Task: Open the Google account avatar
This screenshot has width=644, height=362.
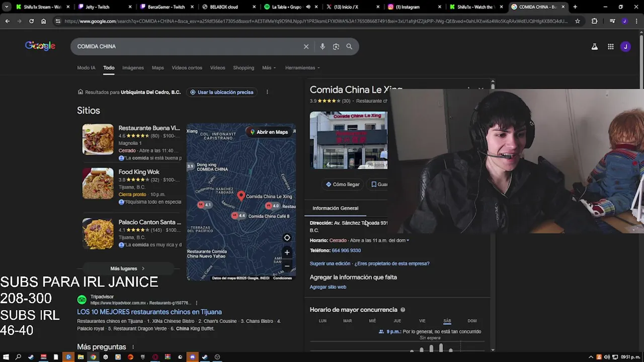Action: [x=625, y=47]
